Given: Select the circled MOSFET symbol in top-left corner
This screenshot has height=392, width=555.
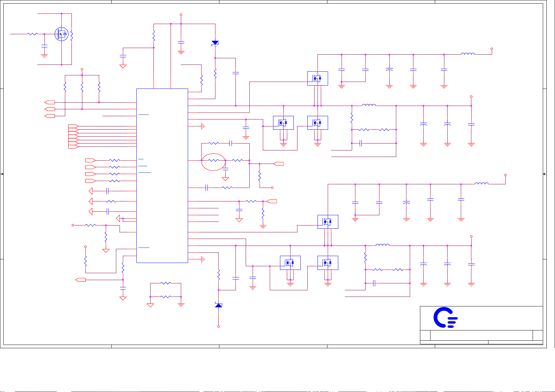Looking at the screenshot, I should [62, 34].
